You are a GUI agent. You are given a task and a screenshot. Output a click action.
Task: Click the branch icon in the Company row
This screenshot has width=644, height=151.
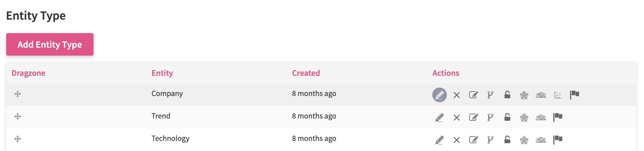490,95
